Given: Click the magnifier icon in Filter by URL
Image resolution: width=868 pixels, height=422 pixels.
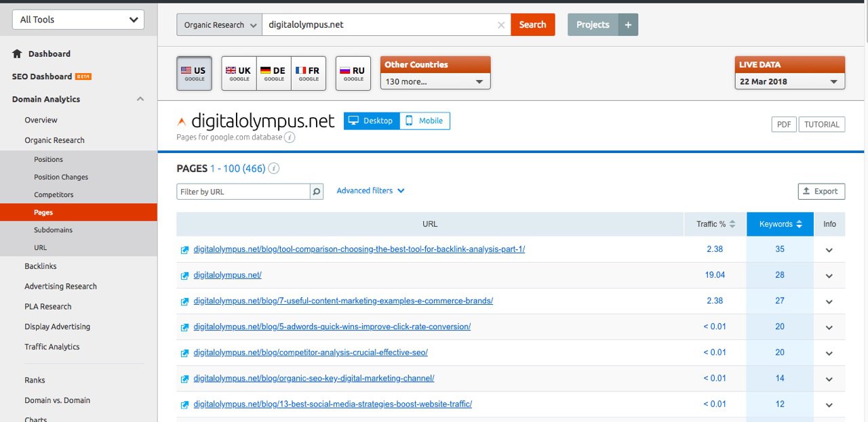Looking at the screenshot, I should (x=317, y=192).
